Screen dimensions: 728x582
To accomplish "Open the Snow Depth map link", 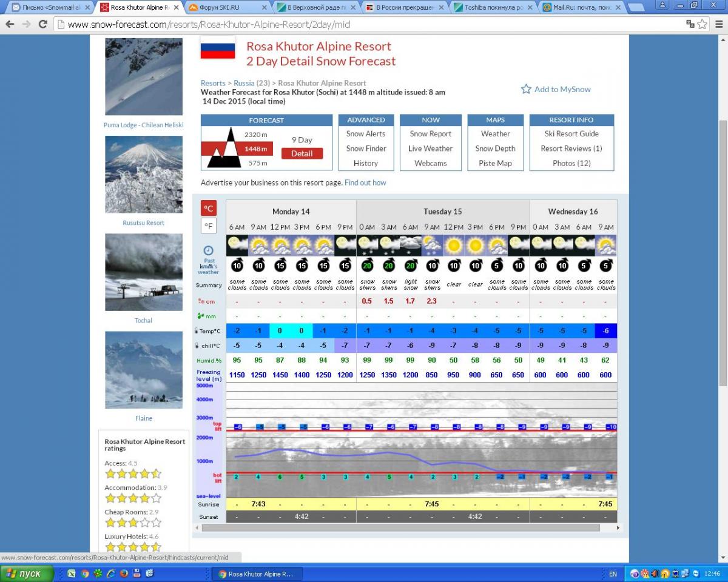I will point(496,149).
